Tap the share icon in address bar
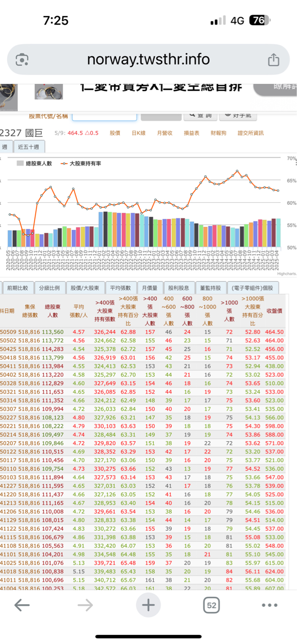297x644 pixels. pyautogui.click(x=273, y=59)
